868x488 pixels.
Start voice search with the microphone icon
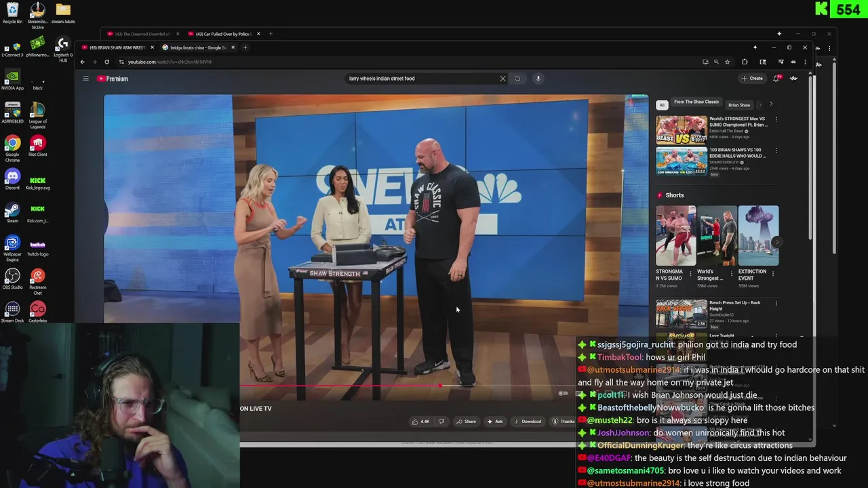coord(538,79)
